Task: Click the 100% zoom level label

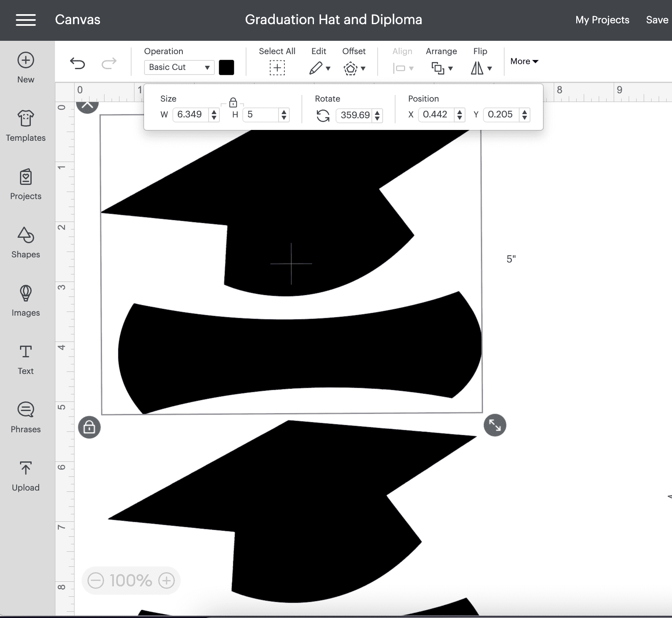Action: [131, 581]
